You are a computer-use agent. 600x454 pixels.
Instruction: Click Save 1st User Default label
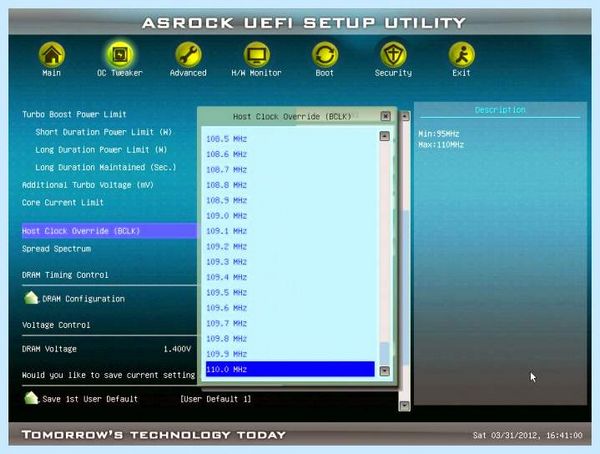click(x=90, y=399)
